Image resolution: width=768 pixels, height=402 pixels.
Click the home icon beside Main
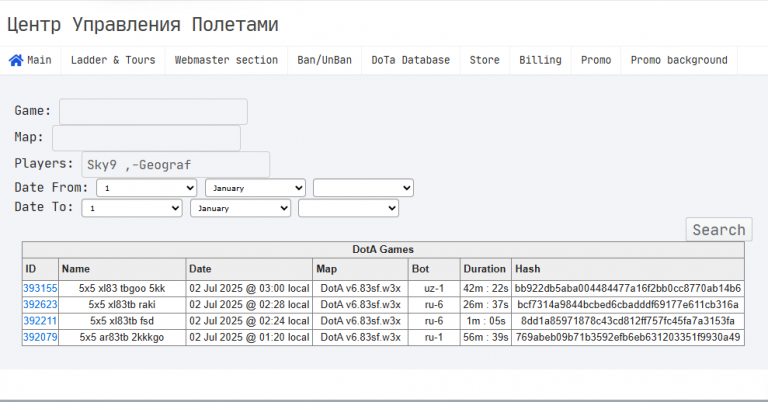pos(16,60)
